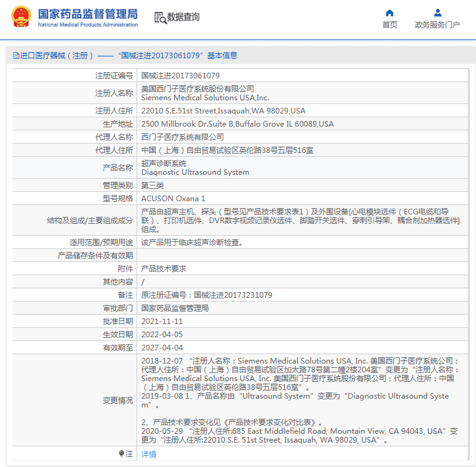Select approval date 2021-11-11
The image size is (476, 467).
point(162,322)
